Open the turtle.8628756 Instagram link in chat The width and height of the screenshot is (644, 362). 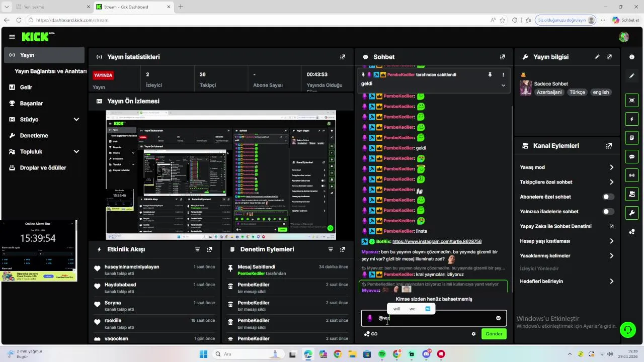[x=437, y=241]
